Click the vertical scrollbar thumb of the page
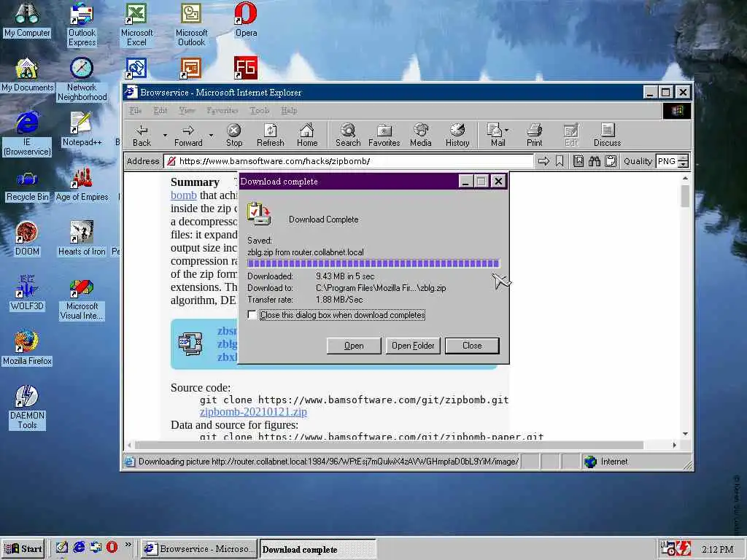 (685, 196)
